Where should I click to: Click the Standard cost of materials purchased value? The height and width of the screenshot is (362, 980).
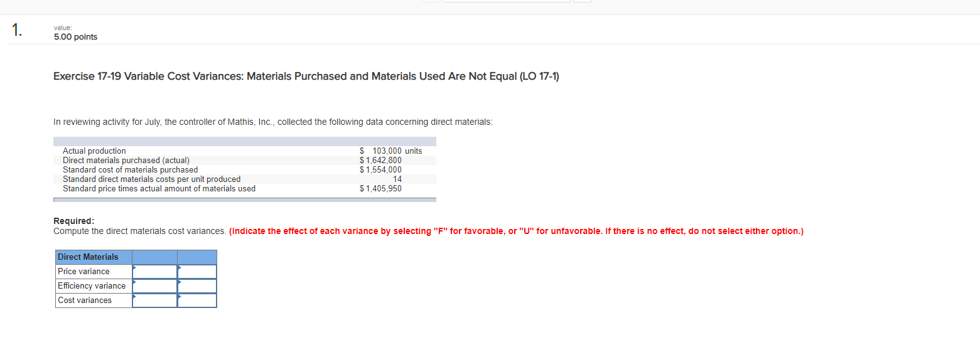point(380,169)
